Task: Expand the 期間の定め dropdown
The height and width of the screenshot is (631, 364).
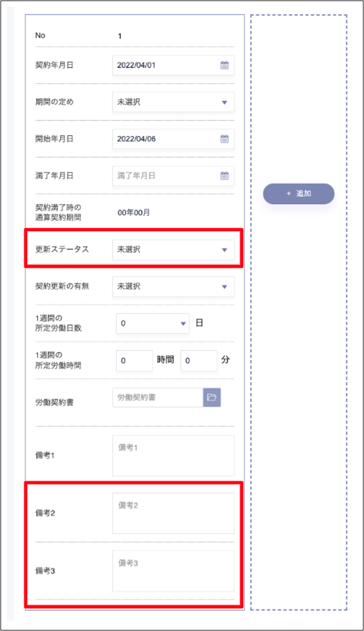Action: [173, 102]
